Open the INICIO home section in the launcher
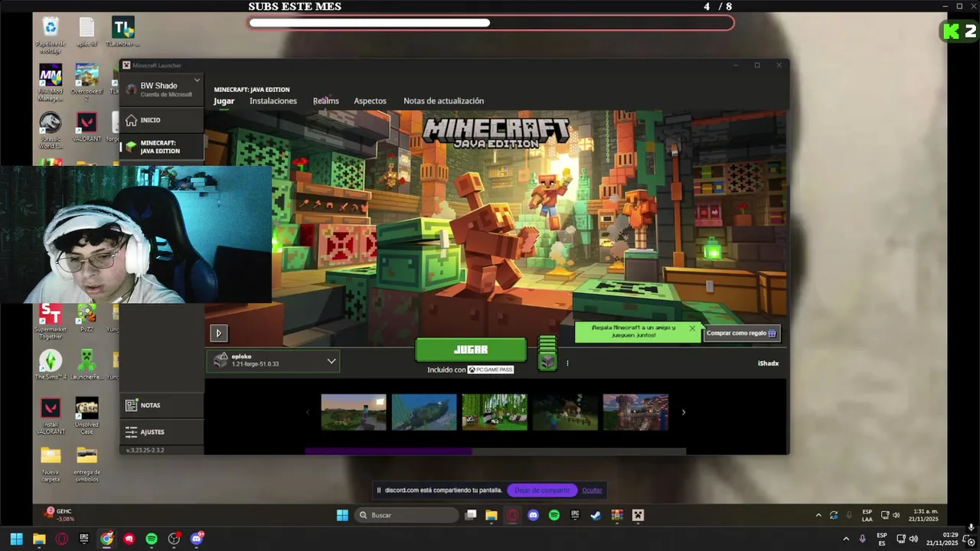 (x=162, y=120)
